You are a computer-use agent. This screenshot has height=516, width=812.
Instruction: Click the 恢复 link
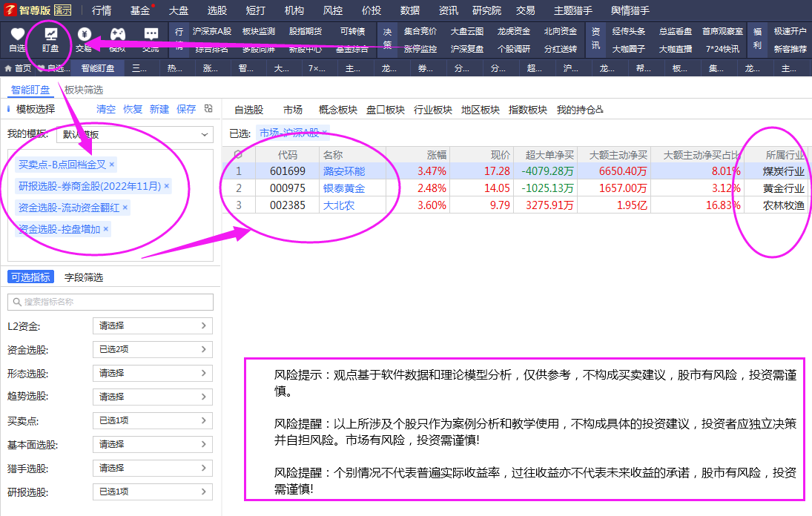[x=133, y=109]
